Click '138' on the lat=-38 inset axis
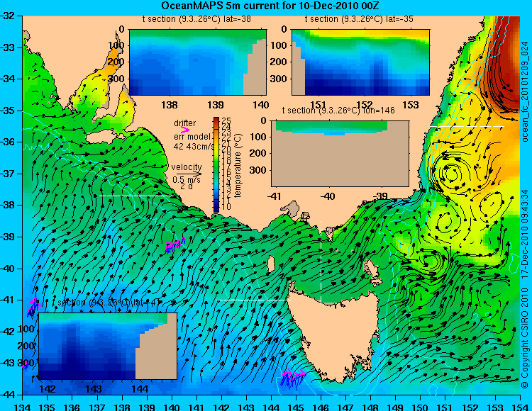 (170, 105)
